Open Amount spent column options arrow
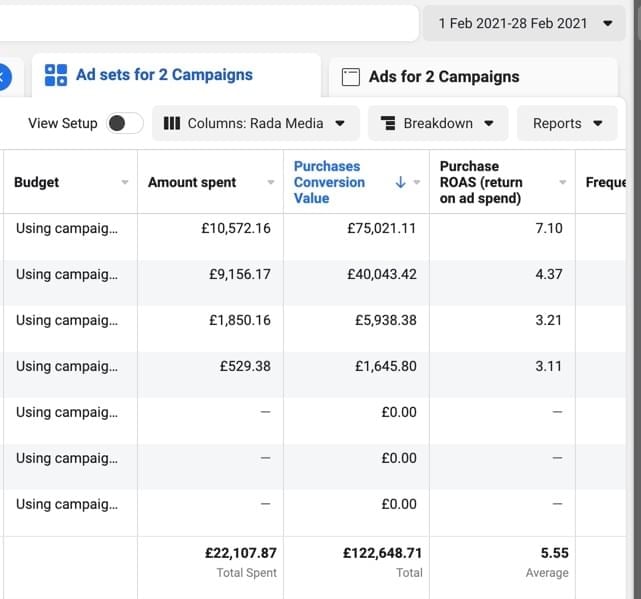 271,182
